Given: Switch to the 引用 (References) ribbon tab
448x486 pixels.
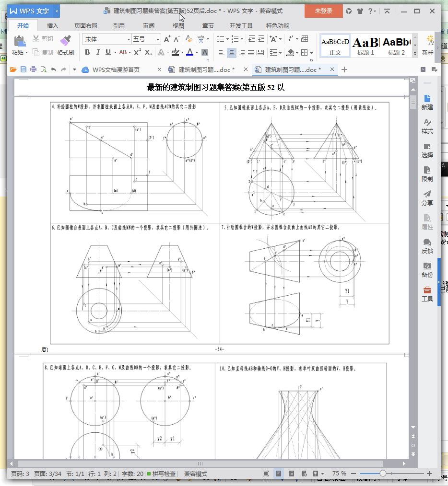Looking at the screenshot, I should click(119, 26).
